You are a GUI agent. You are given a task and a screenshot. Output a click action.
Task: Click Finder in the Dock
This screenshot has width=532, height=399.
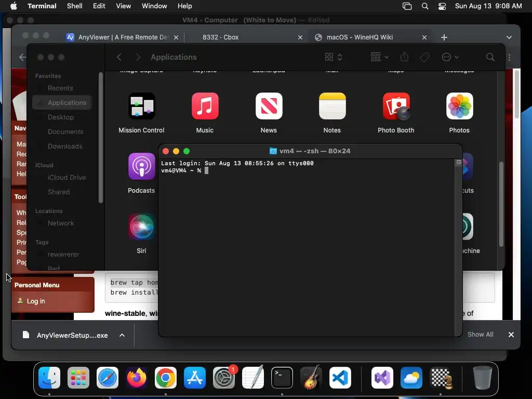pos(49,378)
